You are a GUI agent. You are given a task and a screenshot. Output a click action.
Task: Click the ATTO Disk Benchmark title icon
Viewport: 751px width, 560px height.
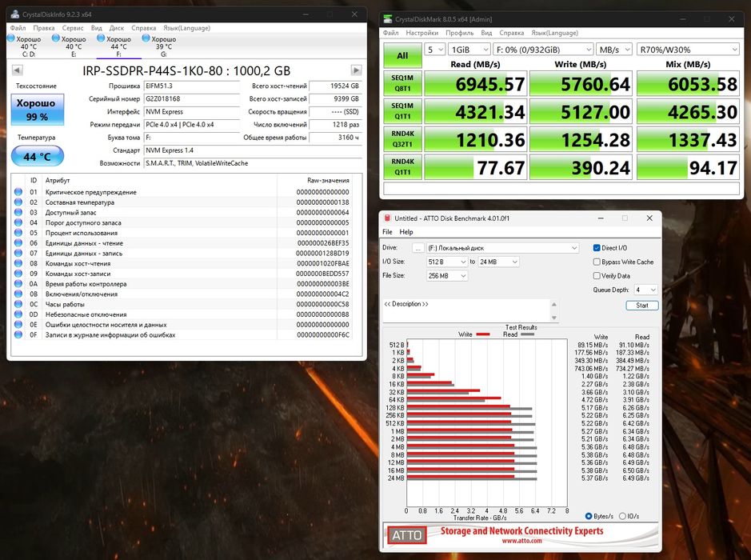[x=387, y=218]
